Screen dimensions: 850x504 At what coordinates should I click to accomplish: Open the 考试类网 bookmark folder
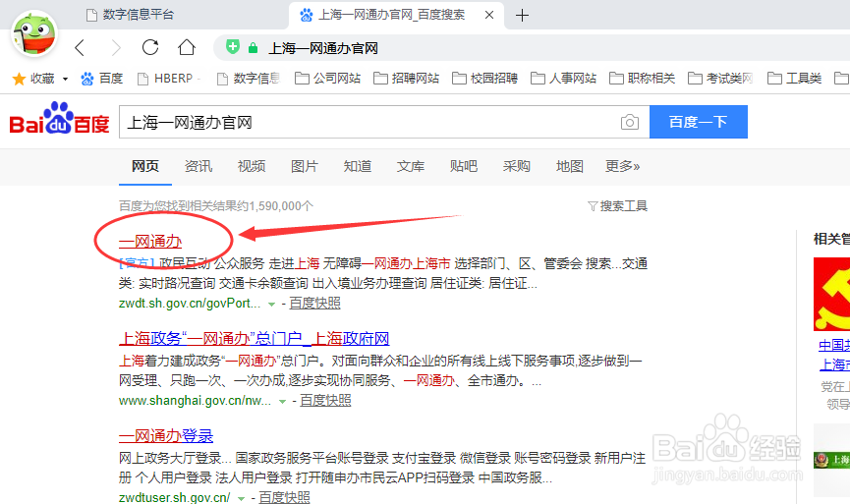click(721, 79)
